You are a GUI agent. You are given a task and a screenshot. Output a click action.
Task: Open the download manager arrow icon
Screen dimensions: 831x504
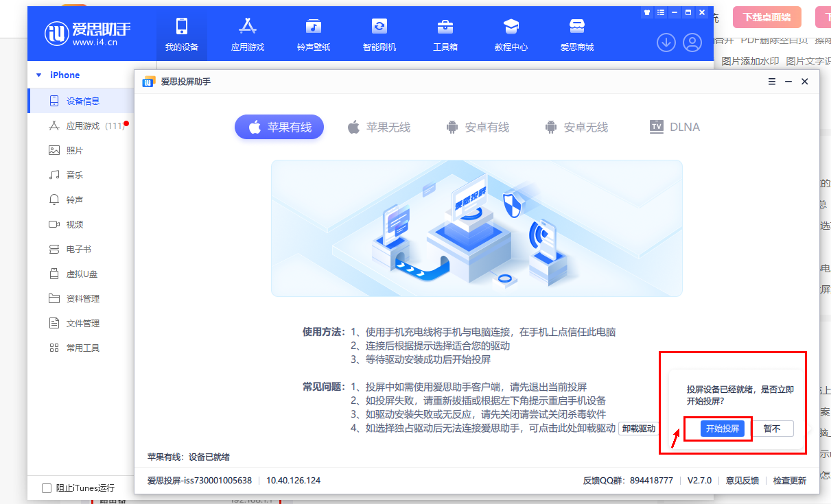point(666,43)
